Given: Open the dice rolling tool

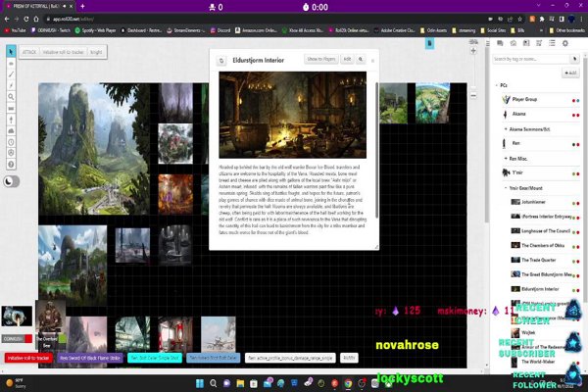Looking at the screenshot, I should point(11,153).
